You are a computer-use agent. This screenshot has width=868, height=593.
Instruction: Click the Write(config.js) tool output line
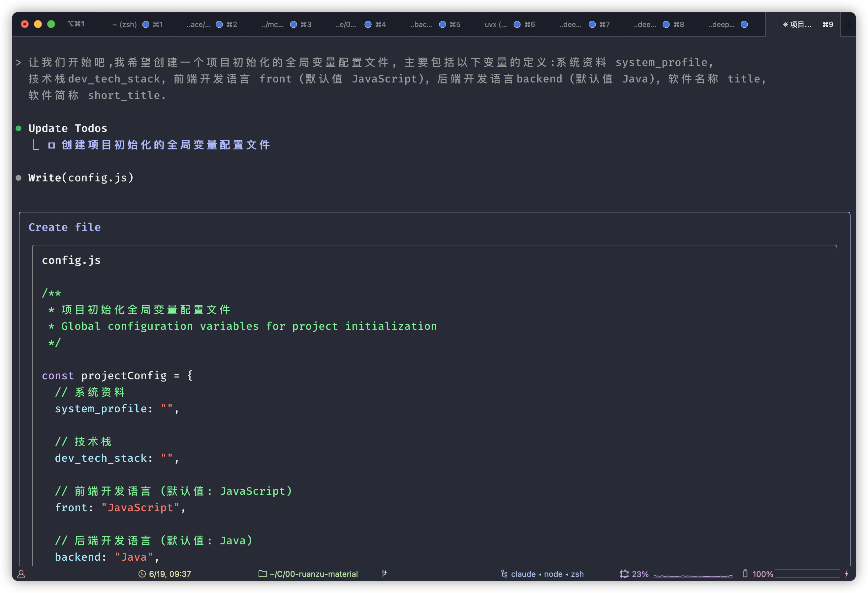coord(81,178)
